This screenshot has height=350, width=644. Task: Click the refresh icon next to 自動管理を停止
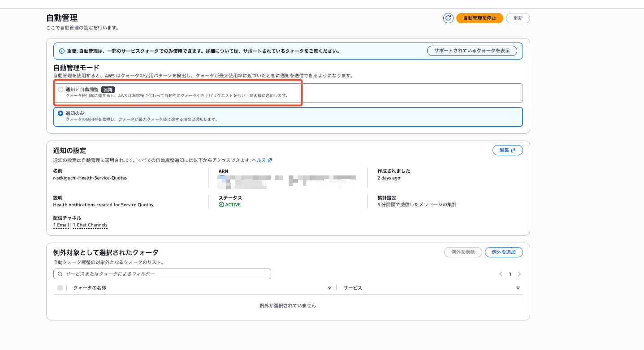[x=448, y=18]
